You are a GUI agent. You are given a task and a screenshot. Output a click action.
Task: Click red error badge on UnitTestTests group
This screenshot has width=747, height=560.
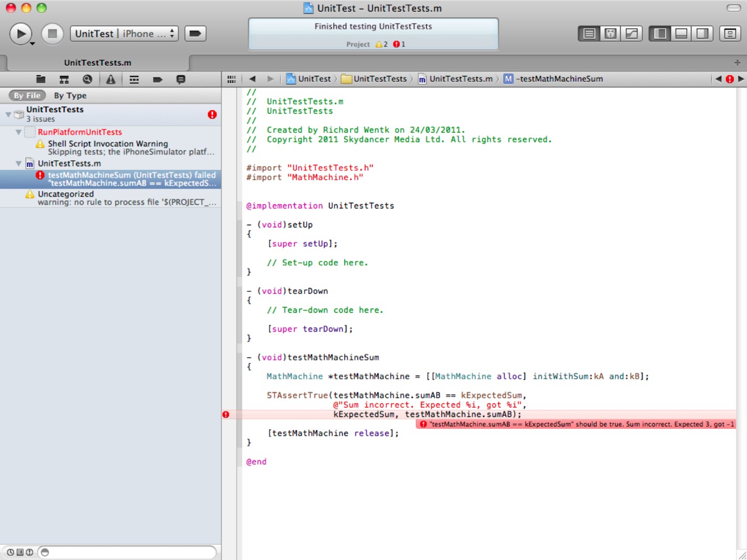(212, 114)
